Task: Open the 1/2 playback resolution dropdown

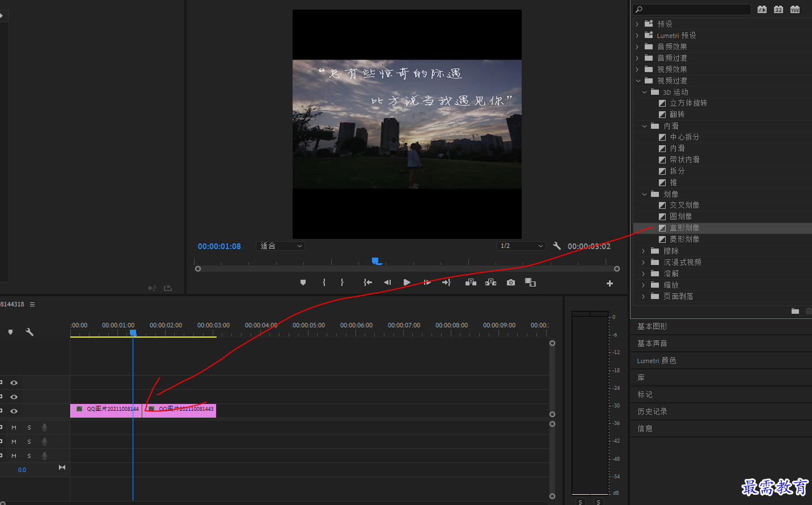Action: [x=522, y=246]
